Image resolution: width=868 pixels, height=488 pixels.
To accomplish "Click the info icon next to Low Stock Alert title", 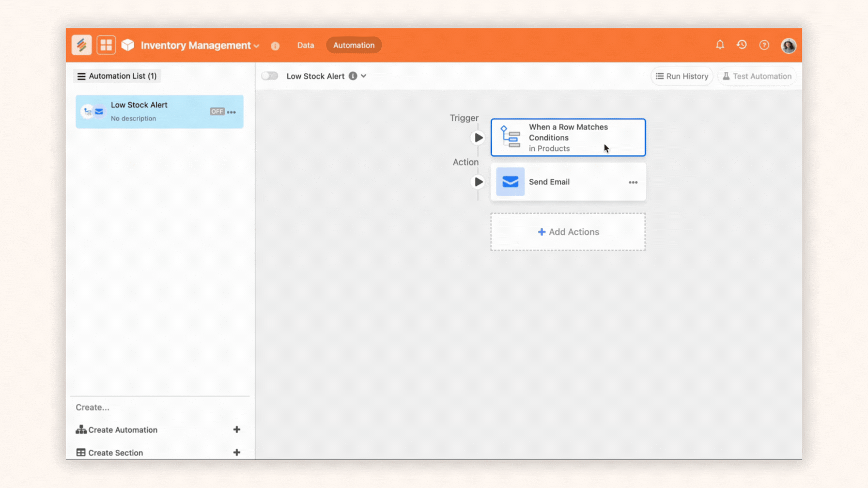I will [x=353, y=76].
